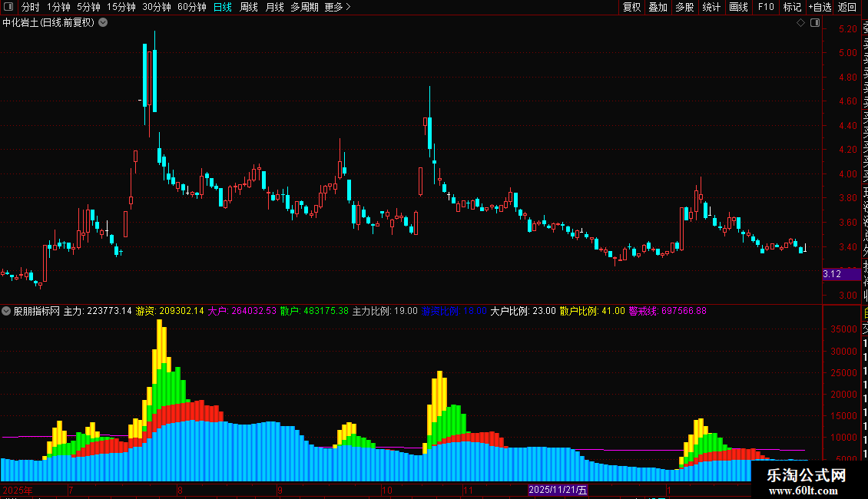Add stock with +自选 button
This screenshot has width=868, height=499.
[x=820, y=7]
